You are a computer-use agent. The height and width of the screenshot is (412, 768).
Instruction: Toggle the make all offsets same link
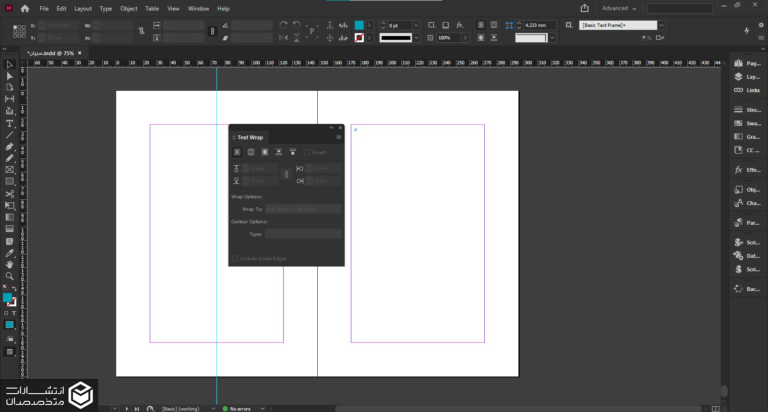click(x=286, y=174)
